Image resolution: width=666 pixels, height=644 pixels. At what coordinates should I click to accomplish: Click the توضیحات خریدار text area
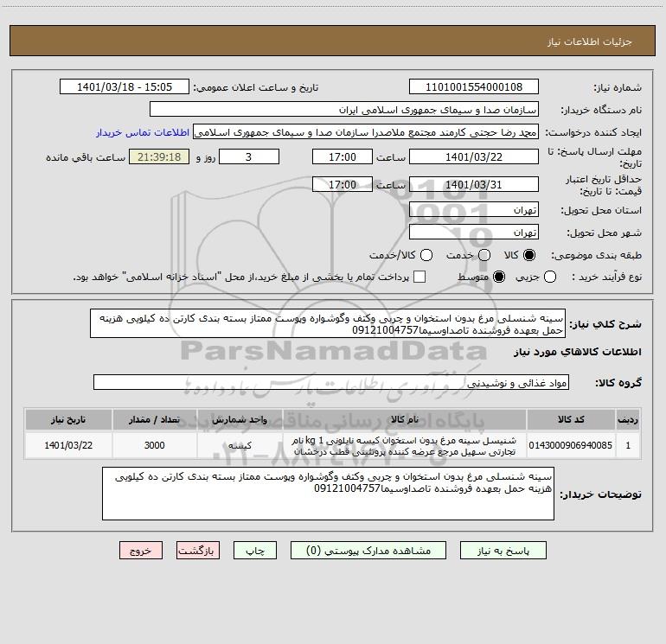328,494
